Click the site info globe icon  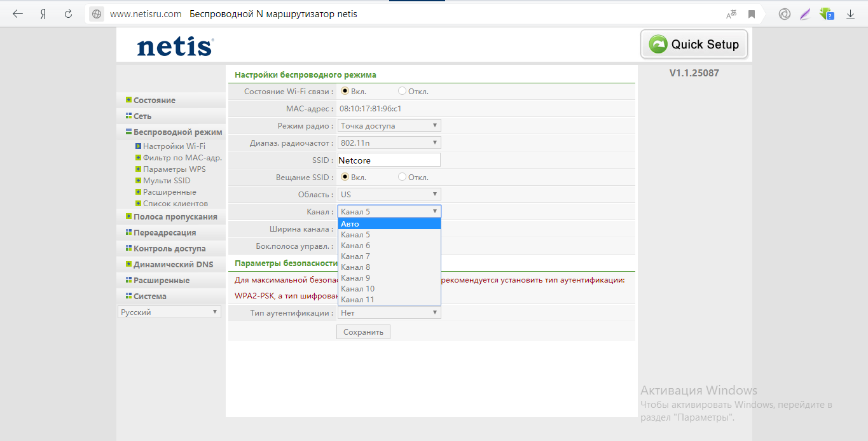(x=97, y=14)
